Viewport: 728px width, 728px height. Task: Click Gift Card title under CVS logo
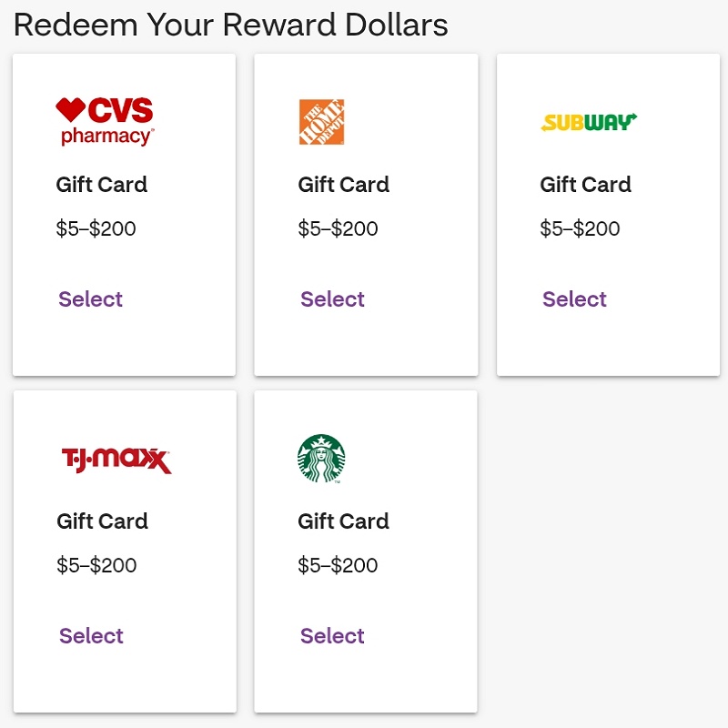(x=102, y=185)
